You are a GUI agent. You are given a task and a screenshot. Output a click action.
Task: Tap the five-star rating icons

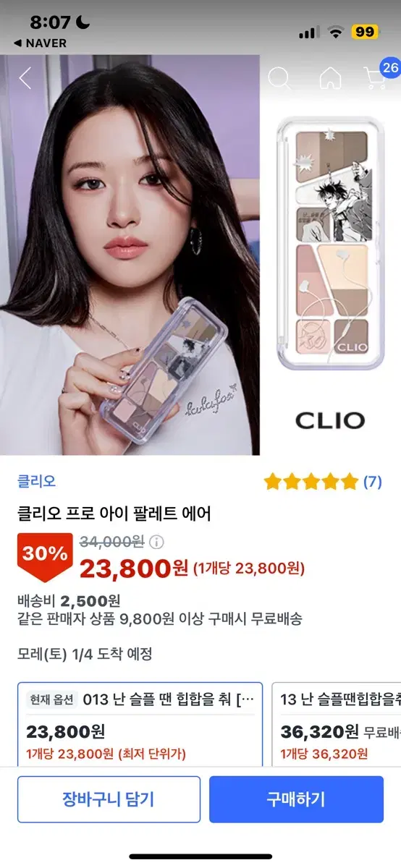(311, 481)
